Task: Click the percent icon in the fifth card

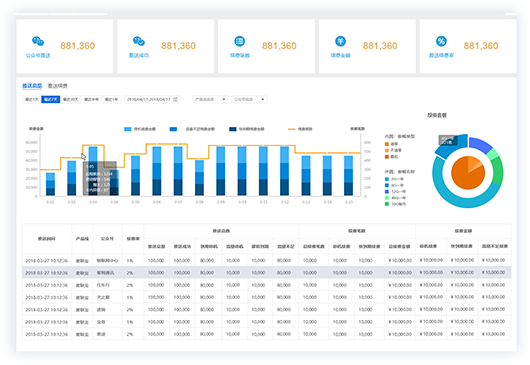Action: 441,41
